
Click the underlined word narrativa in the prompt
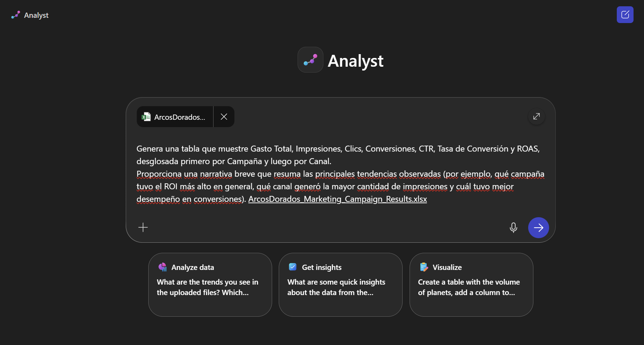click(215, 174)
